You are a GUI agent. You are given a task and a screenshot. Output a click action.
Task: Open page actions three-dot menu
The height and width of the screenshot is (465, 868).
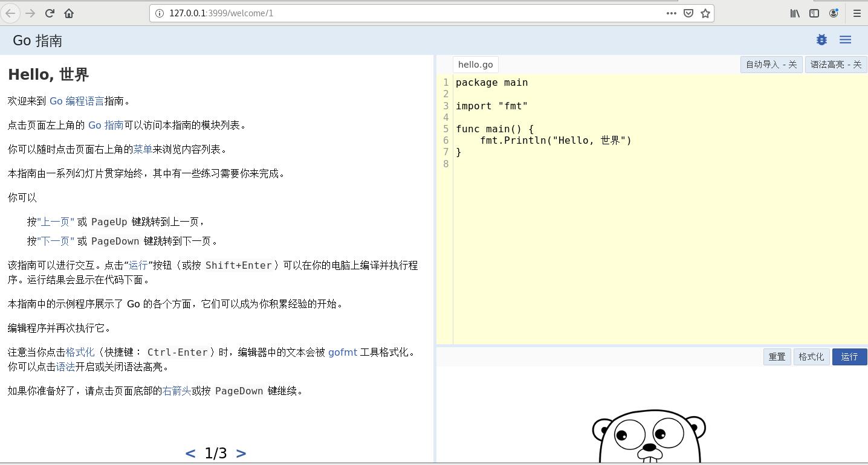click(671, 13)
